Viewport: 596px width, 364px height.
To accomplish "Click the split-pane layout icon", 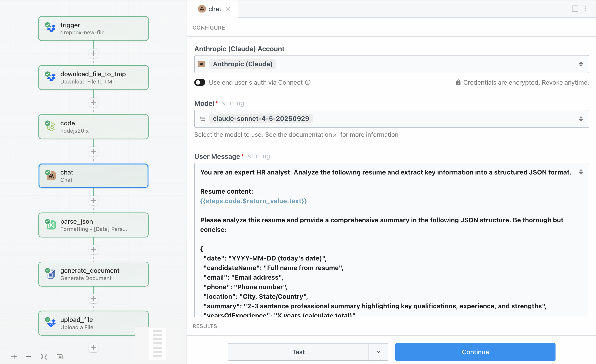I will tap(575, 9).
